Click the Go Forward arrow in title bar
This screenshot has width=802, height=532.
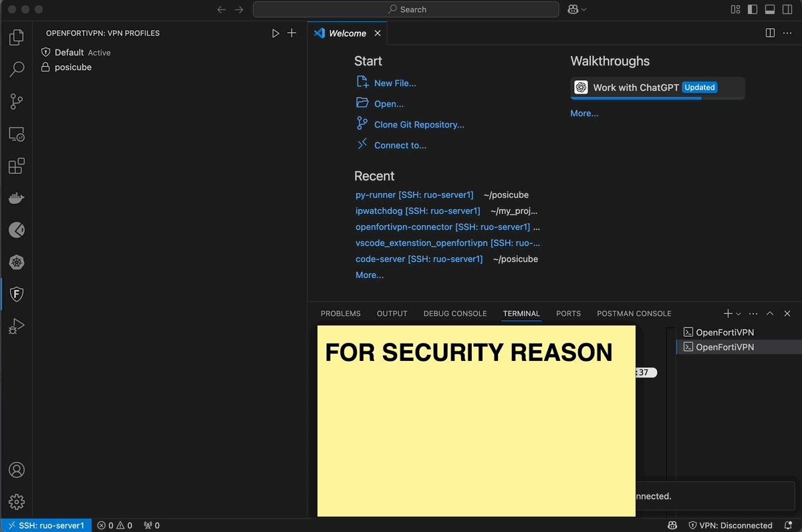coord(239,9)
